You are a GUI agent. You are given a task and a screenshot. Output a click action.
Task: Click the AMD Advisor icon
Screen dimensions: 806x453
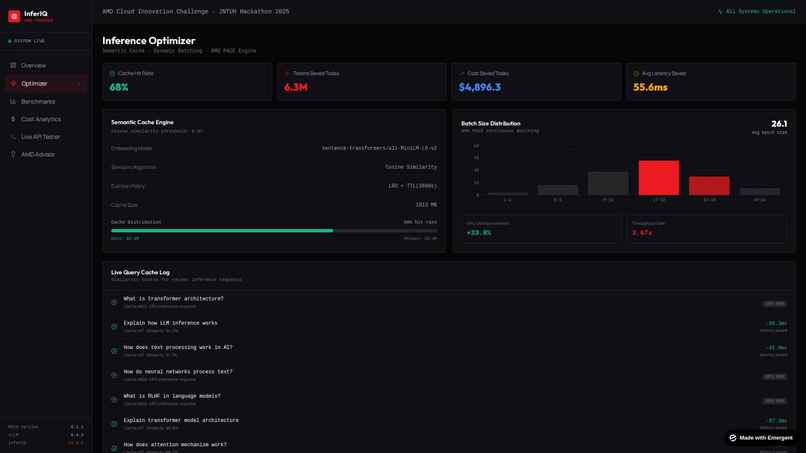click(x=13, y=154)
